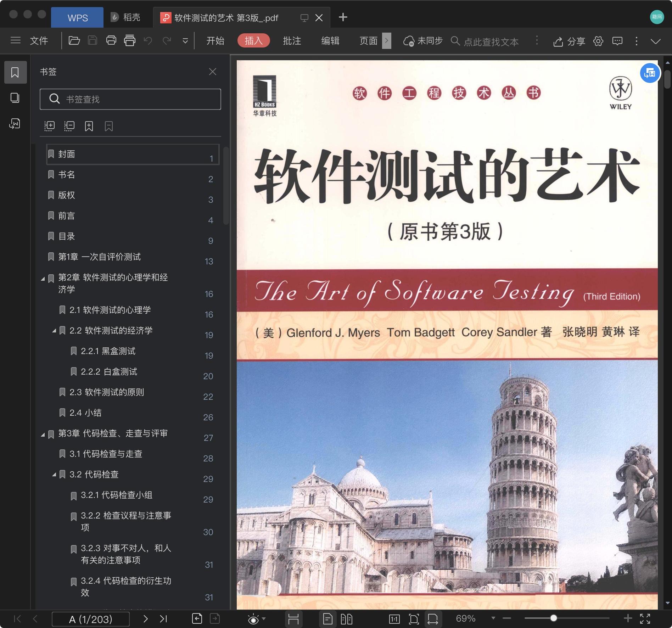672x628 pixels.
Task: Click the open folder icon
Action: (x=74, y=41)
